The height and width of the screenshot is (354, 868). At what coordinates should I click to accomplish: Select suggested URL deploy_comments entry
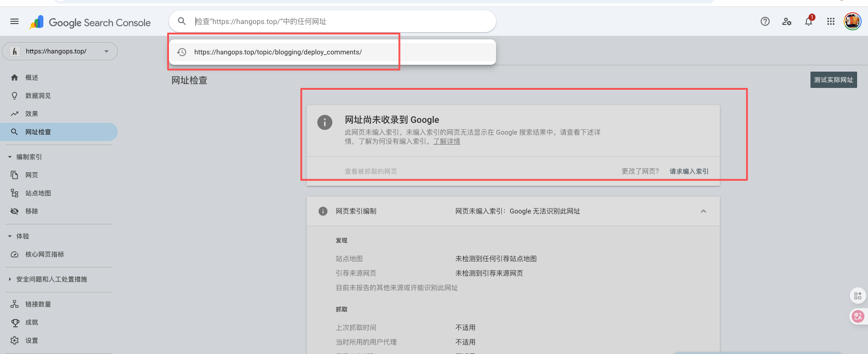(x=333, y=52)
